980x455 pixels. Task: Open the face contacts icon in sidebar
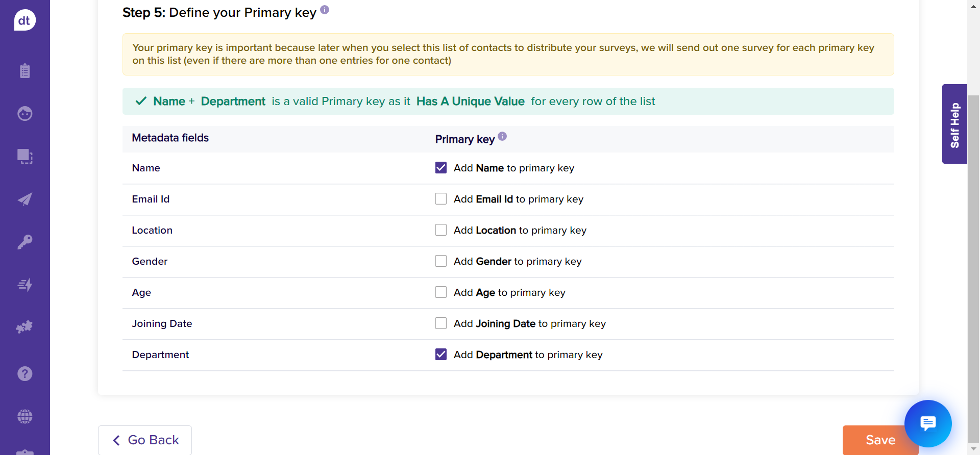[x=24, y=113]
